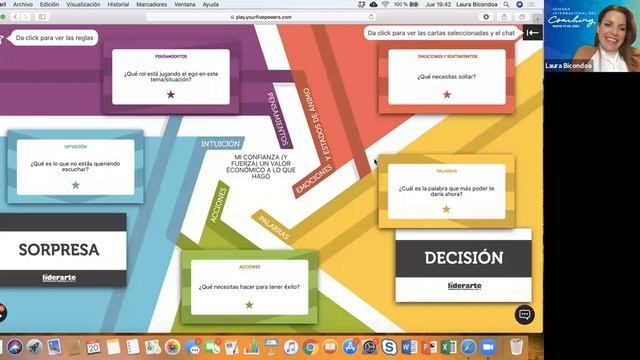This screenshot has width=640, height=360.
Task: Open Microsoft Word in the dock
Action: pos(409,347)
